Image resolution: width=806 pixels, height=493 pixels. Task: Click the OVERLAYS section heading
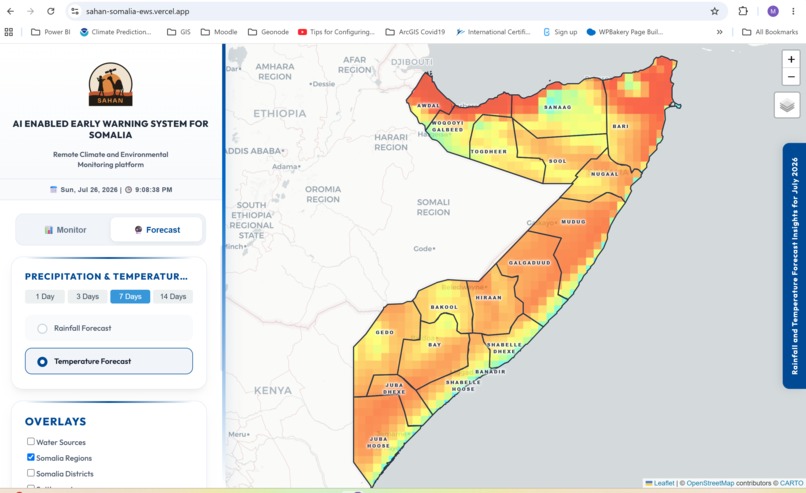coord(56,422)
